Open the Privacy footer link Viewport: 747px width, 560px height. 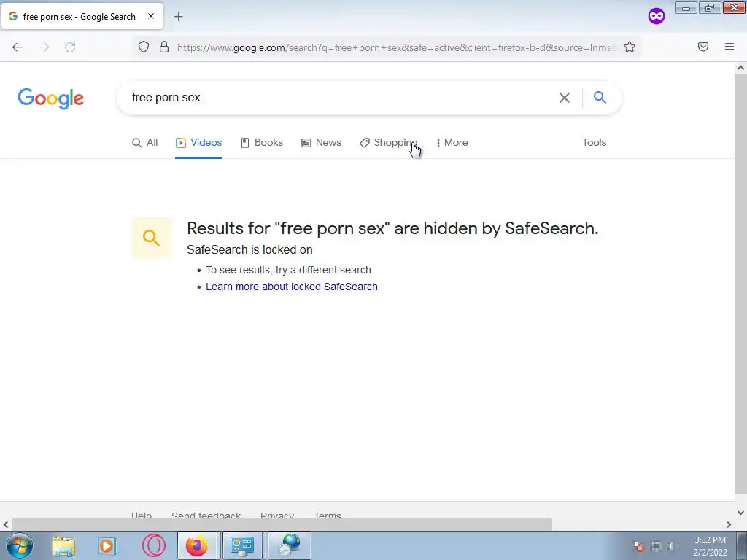tap(276, 516)
